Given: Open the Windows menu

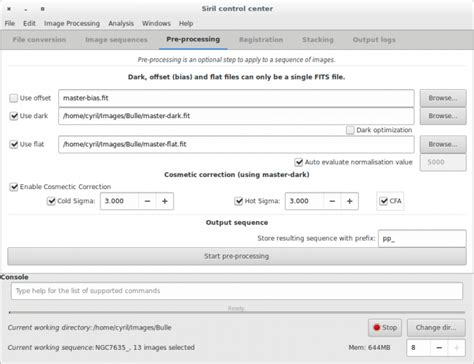Looking at the screenshot, I should [x=156, y=23].
